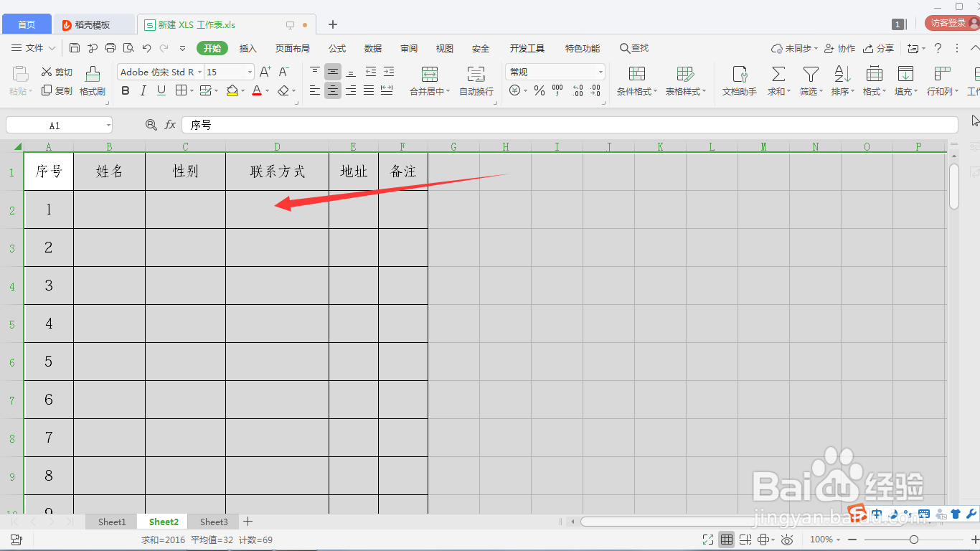Expand Conditional Formatting (条件格式) dropdown
Screen dimensions: 980x551
656,92
